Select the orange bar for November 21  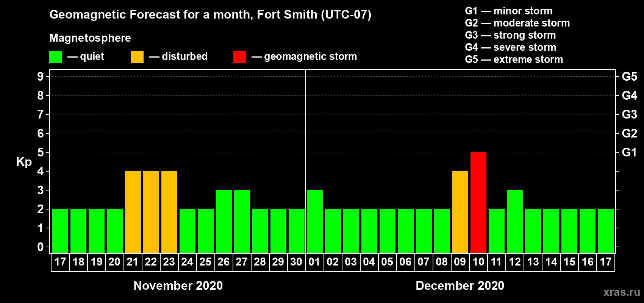(133, 212)
